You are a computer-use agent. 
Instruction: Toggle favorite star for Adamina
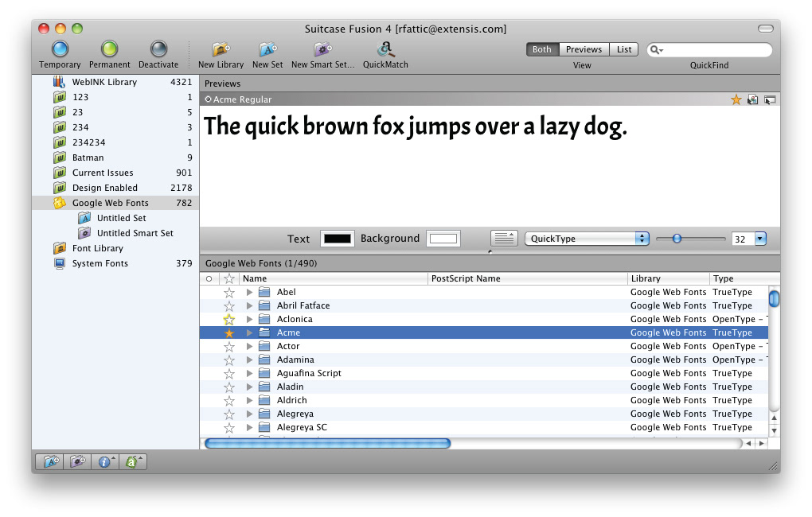(x=229, y=360)
